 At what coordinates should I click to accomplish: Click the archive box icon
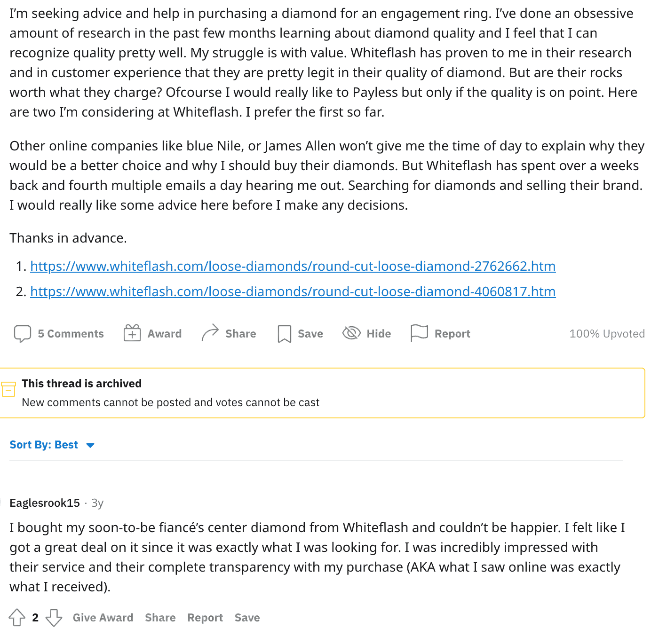coord(8,389)
